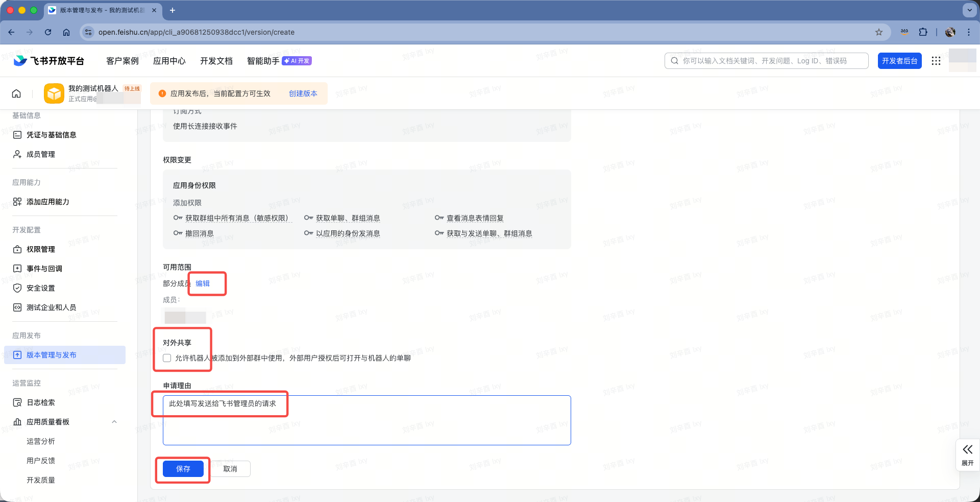Enable the 允许机器人 external sharing checkbox

point(167,358)
